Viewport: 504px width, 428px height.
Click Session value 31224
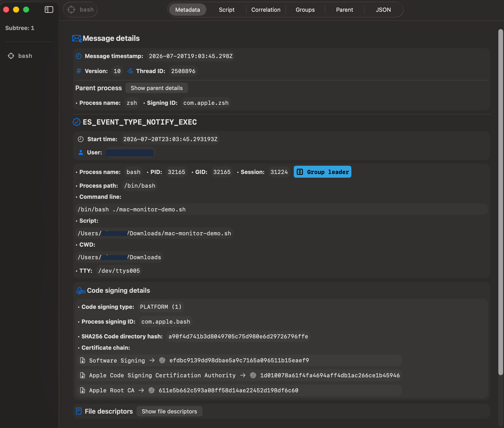tap(279, 172)
